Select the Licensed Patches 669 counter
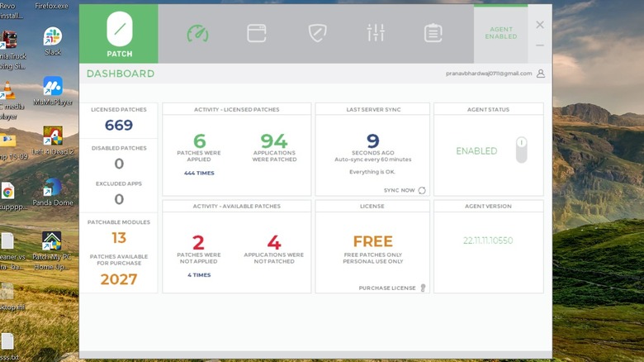Screen dimensions: 644x362 coord(119,125)
